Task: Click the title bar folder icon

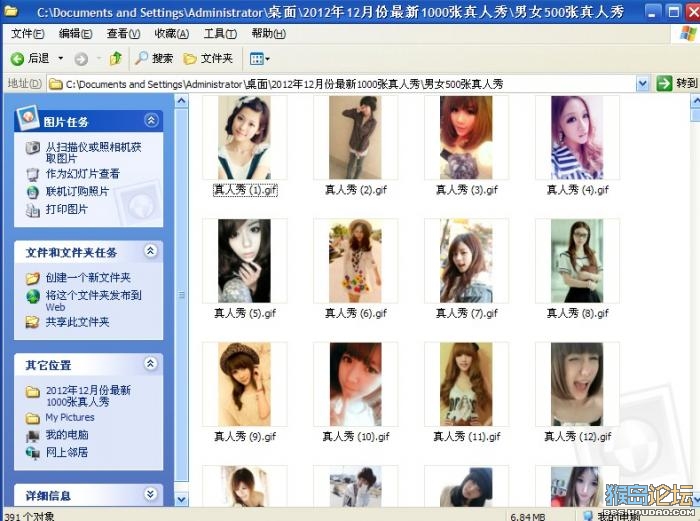Action: [11, 11]
